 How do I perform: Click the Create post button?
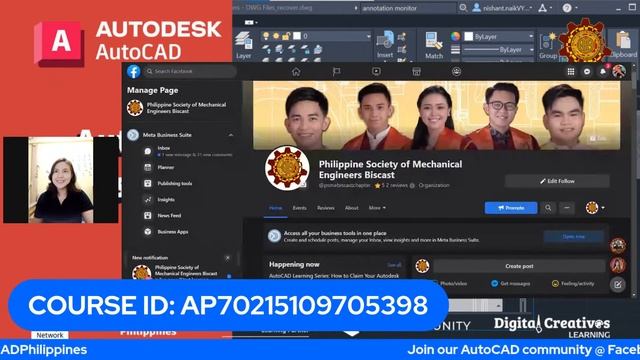click(519, 266)
